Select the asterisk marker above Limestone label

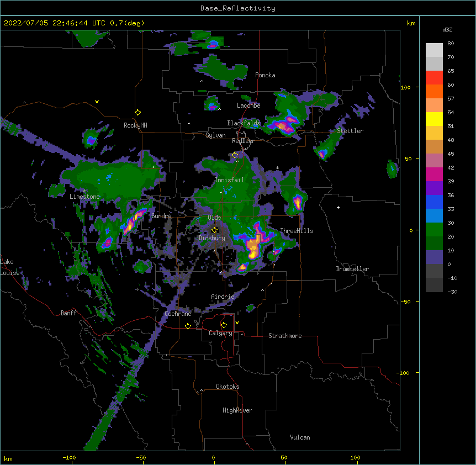coord(84,191)
